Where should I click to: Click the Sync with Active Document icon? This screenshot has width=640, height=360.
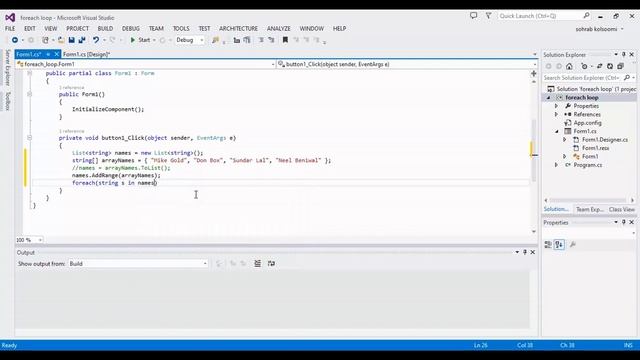[x=600, y=66]
